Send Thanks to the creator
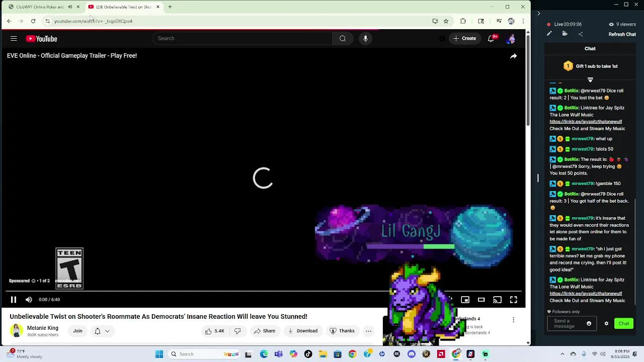644x362 pixels. coord(342,331)
